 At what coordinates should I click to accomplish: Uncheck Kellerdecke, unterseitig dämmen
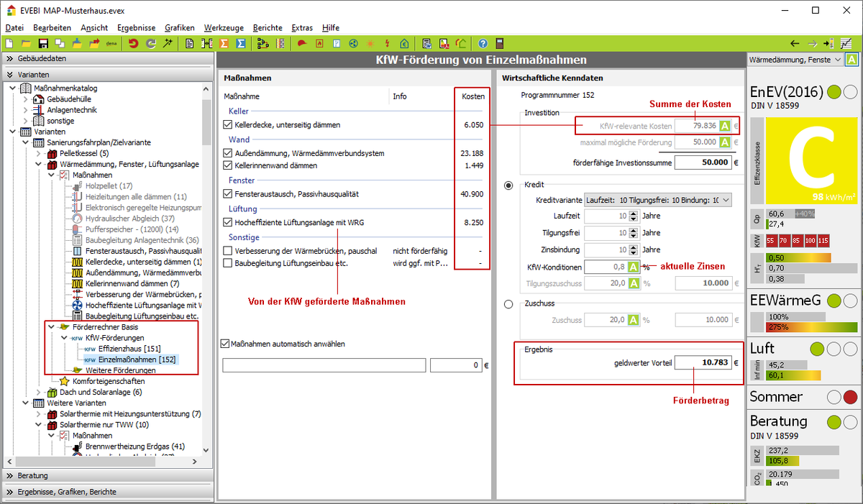[228, 125]
